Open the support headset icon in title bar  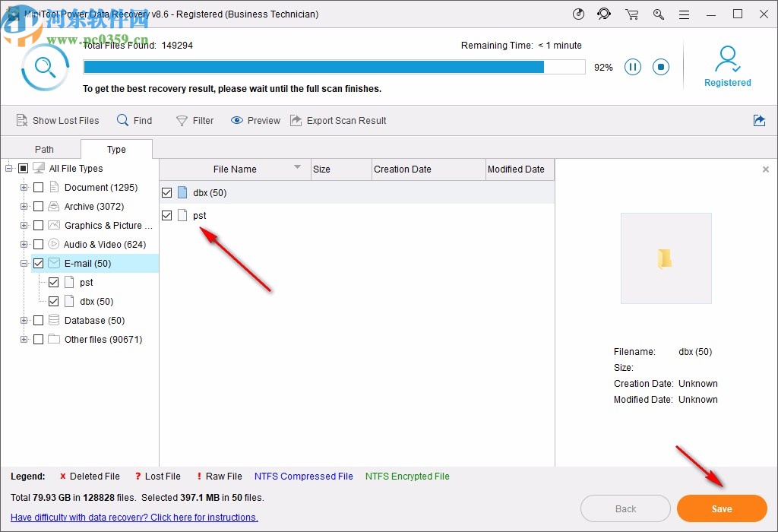click(x=604, y=14)
